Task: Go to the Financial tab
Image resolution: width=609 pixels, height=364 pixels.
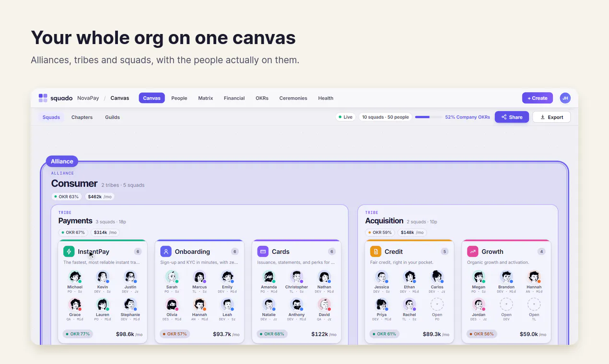Action: pyautogui.click(x=234, y=98)
